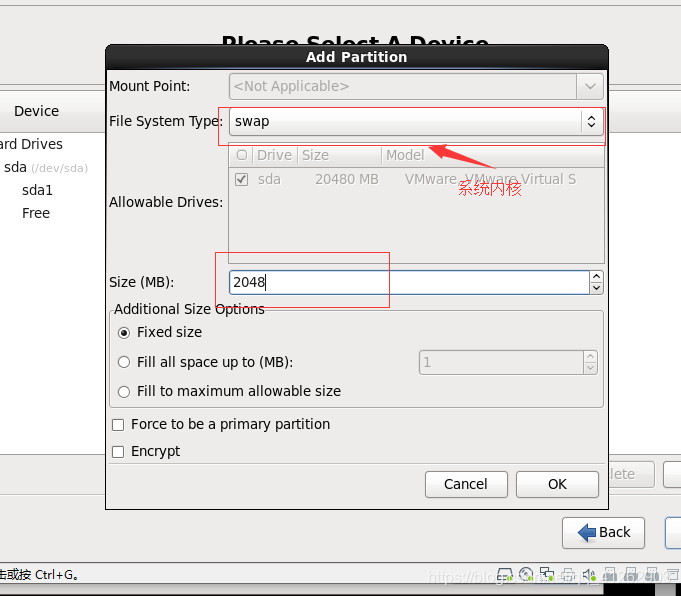Tick the Encrypt checkbox
Viewport: 681px width, 596px height.
(118, 452)
